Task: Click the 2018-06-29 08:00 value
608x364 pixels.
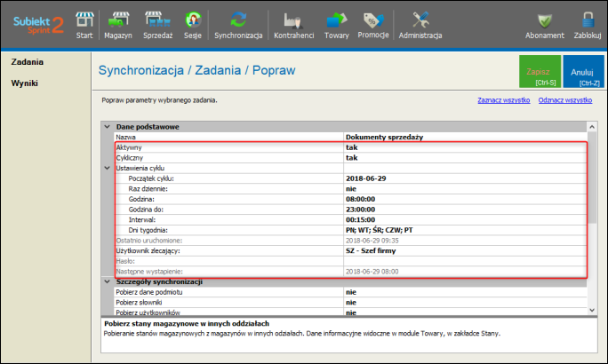Action: [372, 272]
